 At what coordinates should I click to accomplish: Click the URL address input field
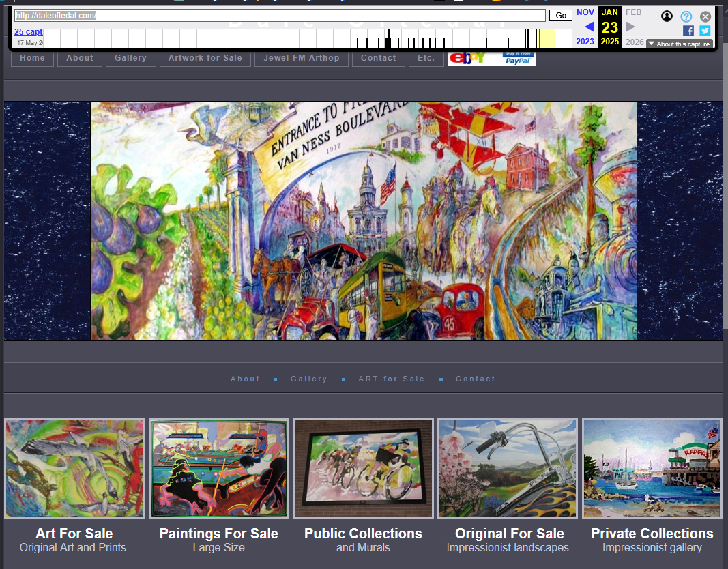[x=273, y=15]
